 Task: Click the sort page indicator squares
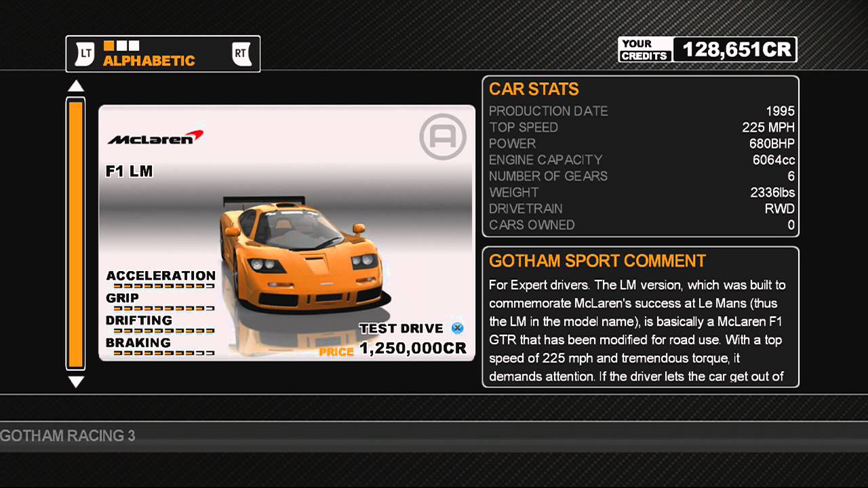pos(121,45)
